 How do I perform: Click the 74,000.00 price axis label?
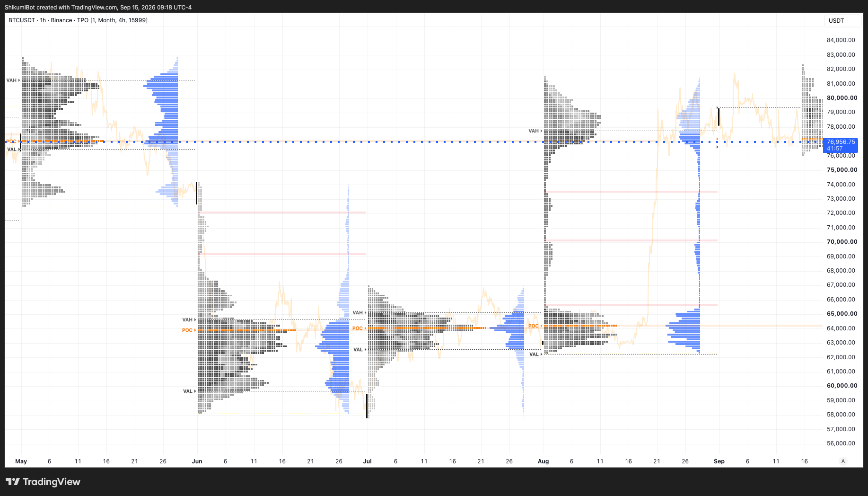[841, 185]
